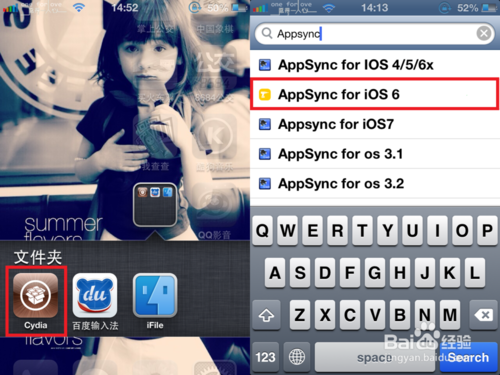This screenshot has width=500, height=375.
Task: Tap the yellow package icon for iOS 6
Action: [x=265, y=95]
